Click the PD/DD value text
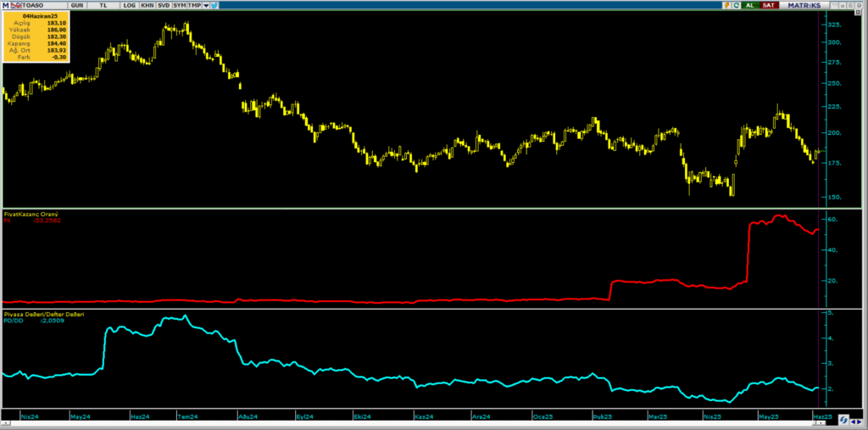This screenshot has width=868, height=430. 34,320
